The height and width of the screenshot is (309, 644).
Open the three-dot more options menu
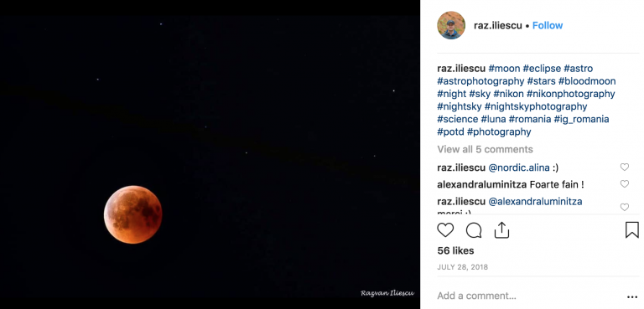point(632,297)
